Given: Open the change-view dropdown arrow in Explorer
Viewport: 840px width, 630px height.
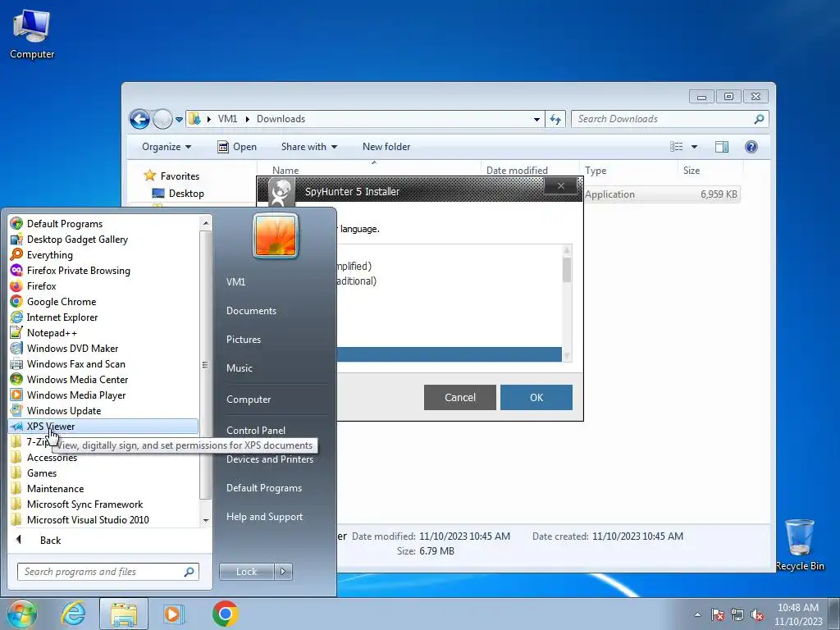Looking at the screenshot, I should coord(694,147).
